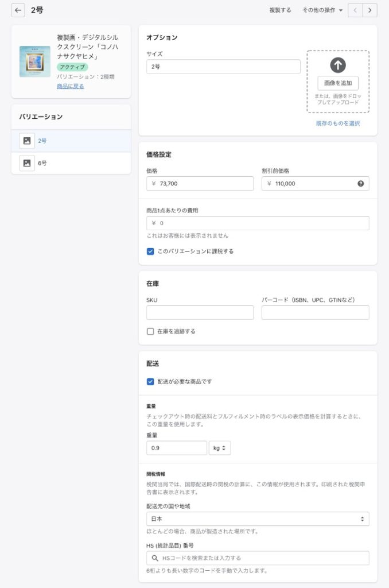Click the image placeholder icon for 2号 variant

click(x=27, y=141)
